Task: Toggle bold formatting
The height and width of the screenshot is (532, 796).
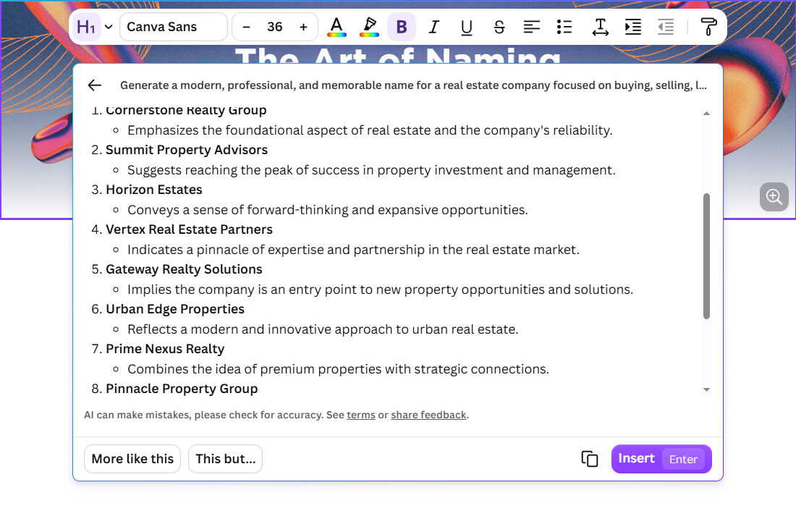Action: (401, 27)
